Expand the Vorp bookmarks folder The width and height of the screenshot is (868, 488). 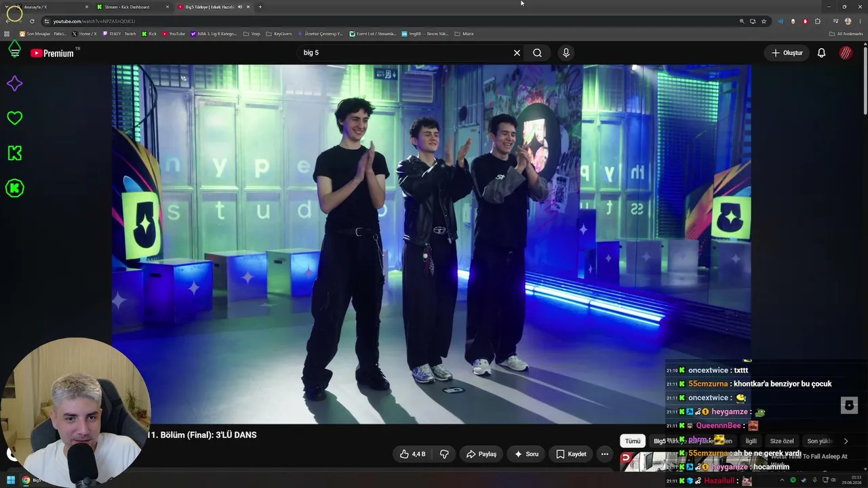(x=252, y=34)
